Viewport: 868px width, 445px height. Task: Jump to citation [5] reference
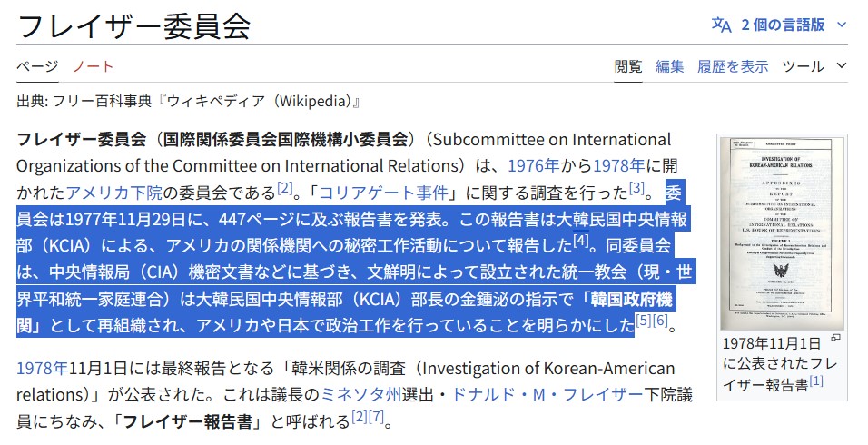pyautogui.click(x=643, y=320)
